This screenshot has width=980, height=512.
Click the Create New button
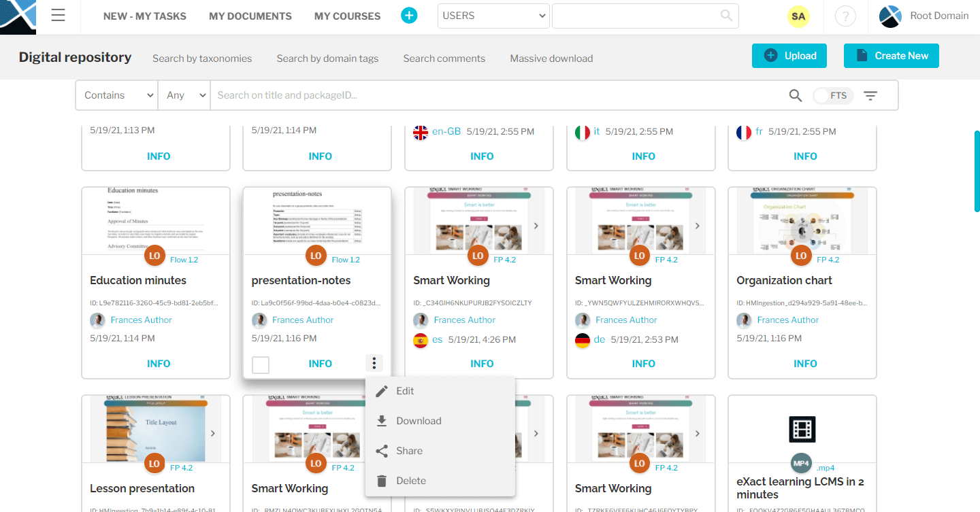891,56
